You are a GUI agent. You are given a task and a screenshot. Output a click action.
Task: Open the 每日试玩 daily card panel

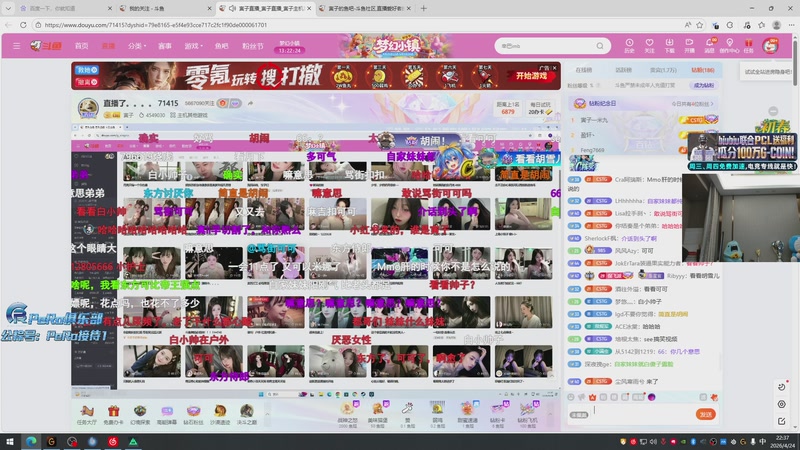(x=540, y=108)
